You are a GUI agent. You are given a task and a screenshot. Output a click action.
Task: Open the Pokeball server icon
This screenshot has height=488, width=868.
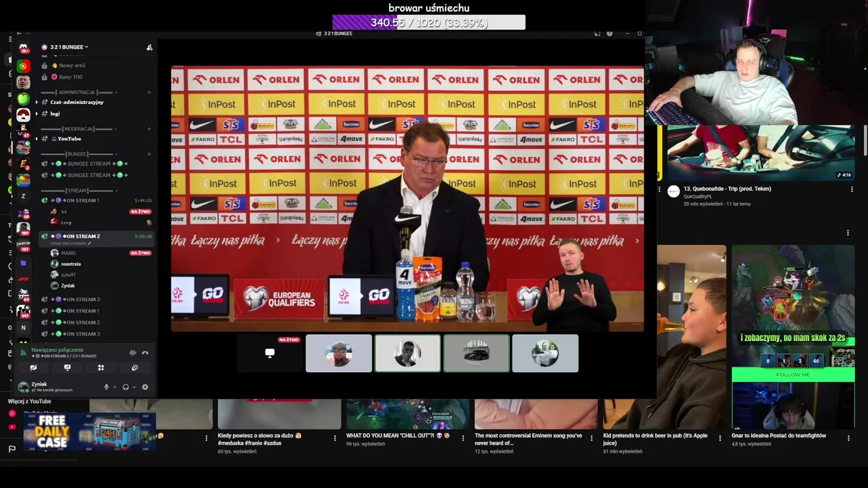coord(23,115)
